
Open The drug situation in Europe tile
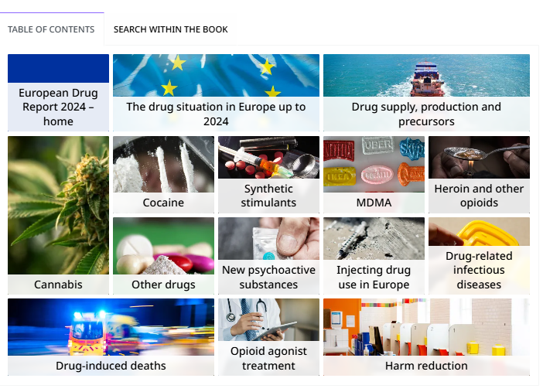[216, 93]
